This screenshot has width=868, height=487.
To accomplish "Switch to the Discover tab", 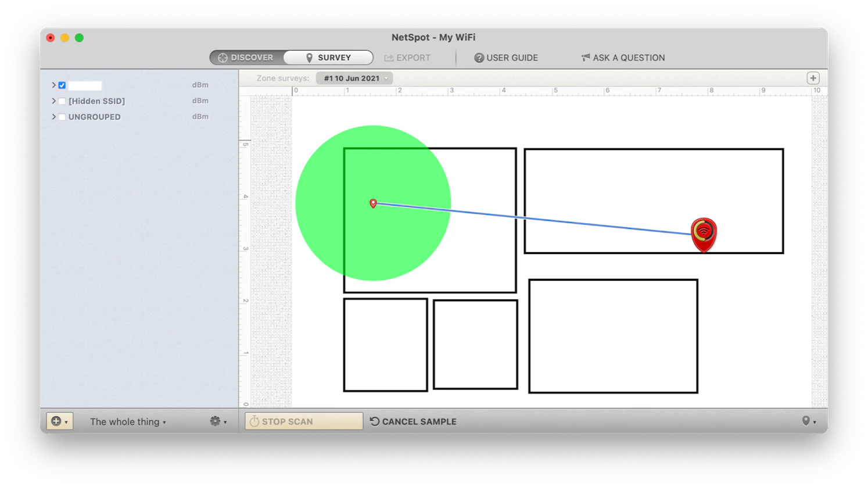I will pos(246,58).
